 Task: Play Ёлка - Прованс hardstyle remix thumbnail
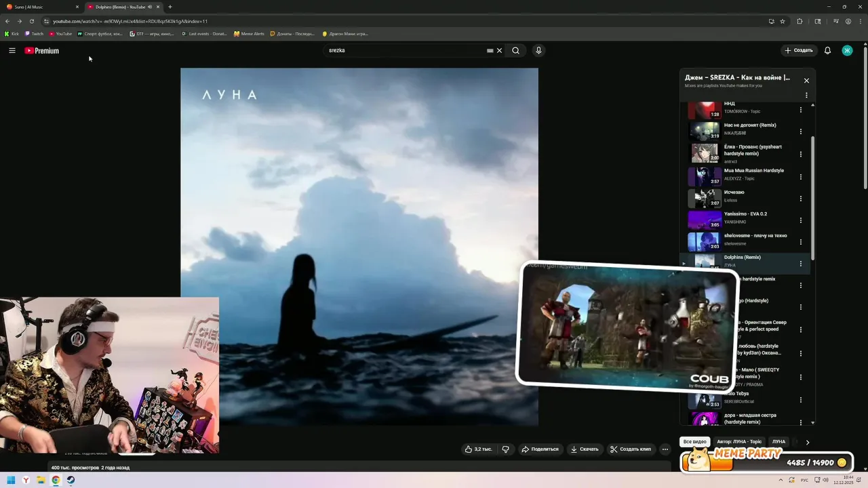tap(705, 153)
